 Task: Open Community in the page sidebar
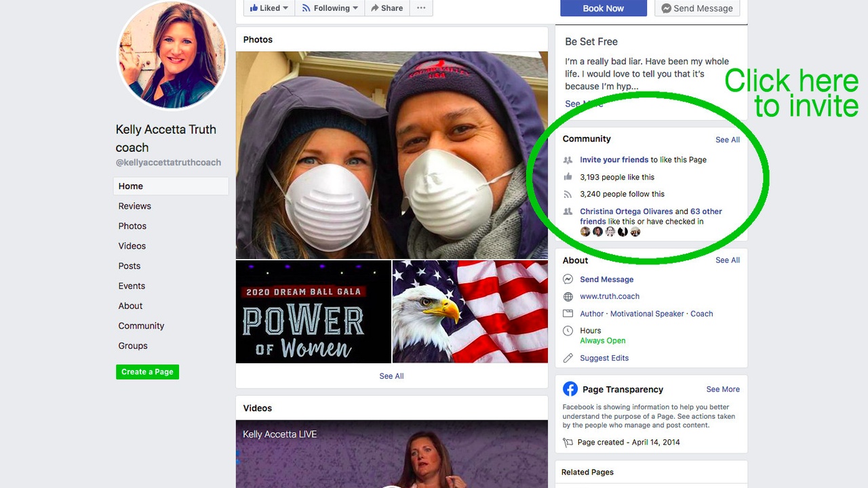(x=141, y=326)
